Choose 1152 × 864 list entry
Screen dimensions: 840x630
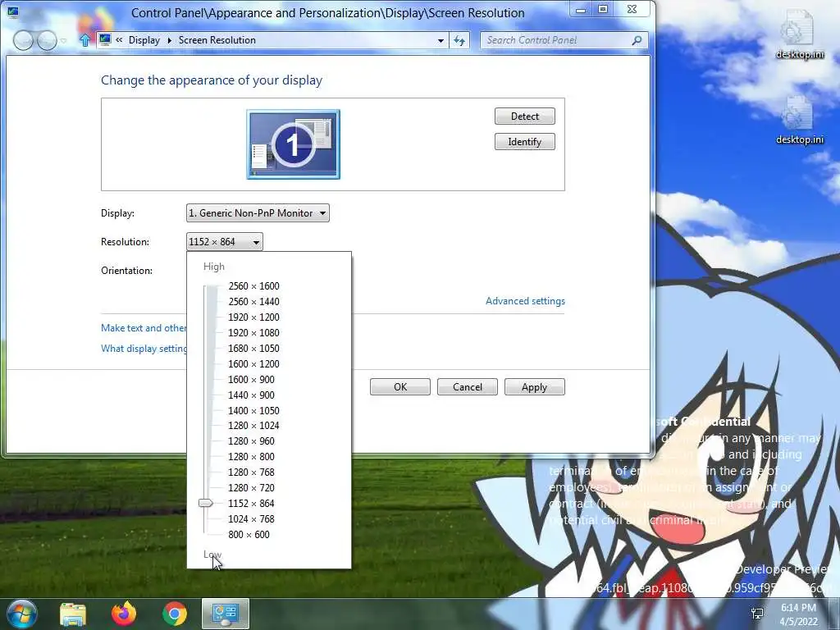pos(251,504)
